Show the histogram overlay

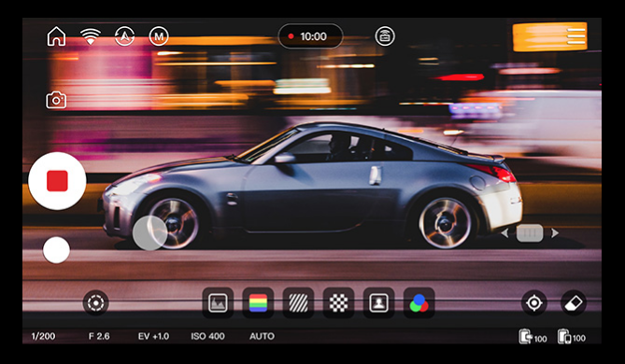218,303
